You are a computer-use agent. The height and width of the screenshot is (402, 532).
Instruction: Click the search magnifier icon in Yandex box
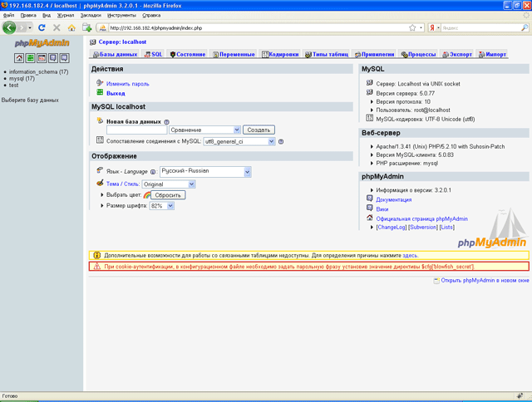click(525, 27)
